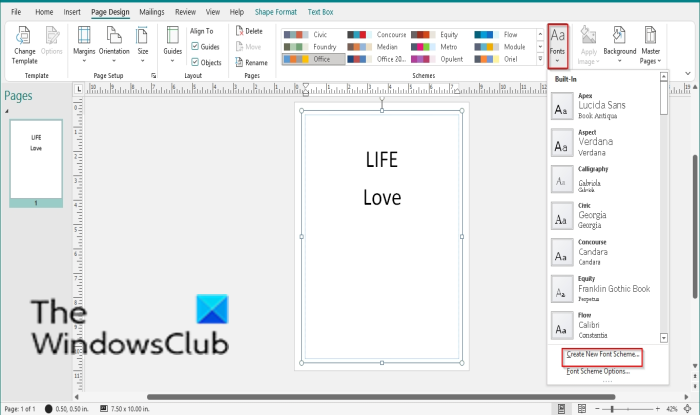Switch to two-page spread view icon

(582, 409)
